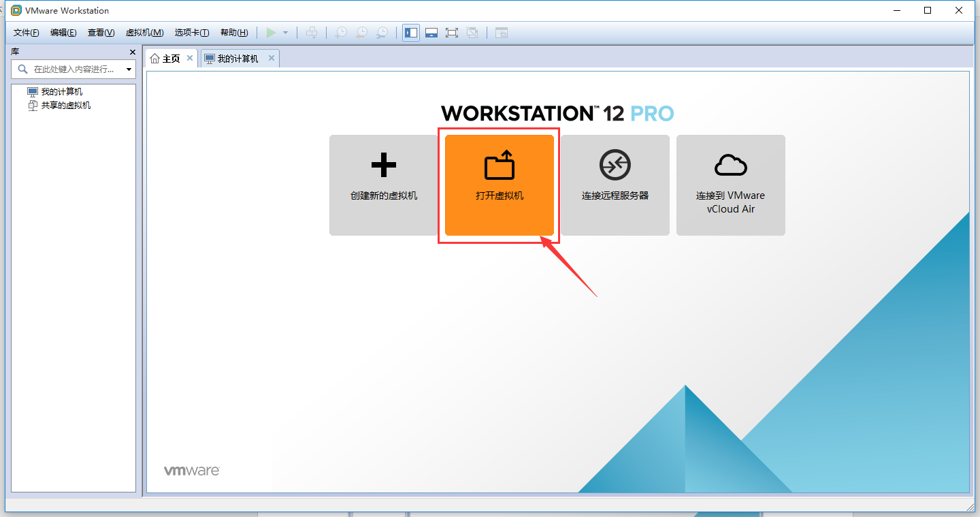The image size is (980, 517).
Task: Click the green power on play icon
Action: tap(271, 33)
